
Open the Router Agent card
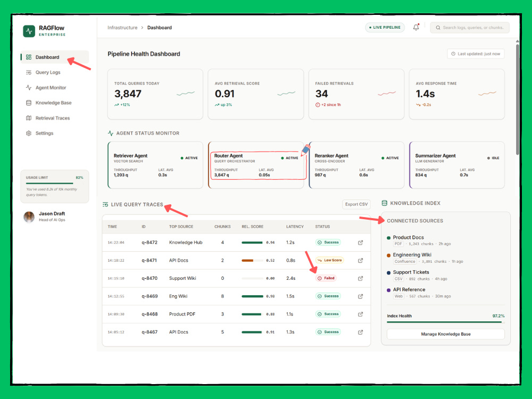tap(256, 165)
